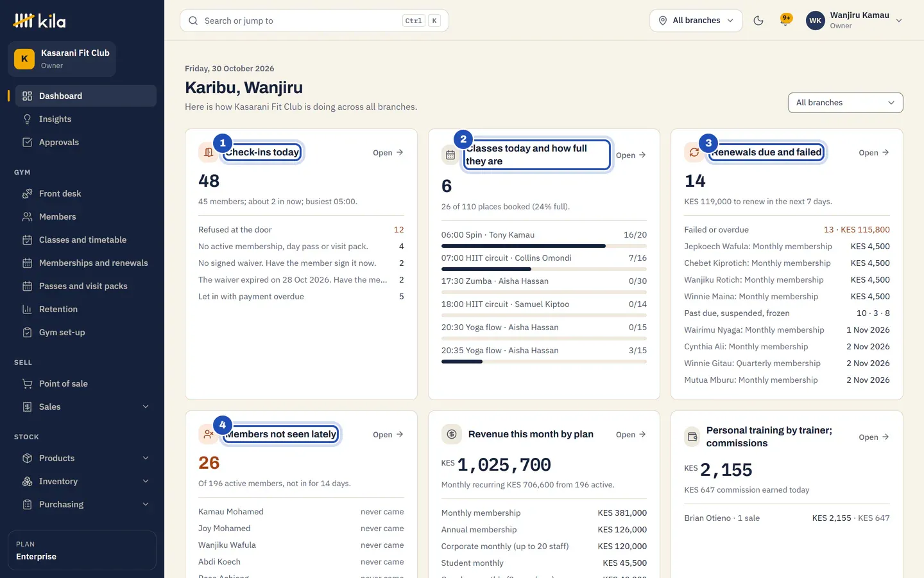
Task: Focus the Search or jump to field
Action: click(314, 21)
